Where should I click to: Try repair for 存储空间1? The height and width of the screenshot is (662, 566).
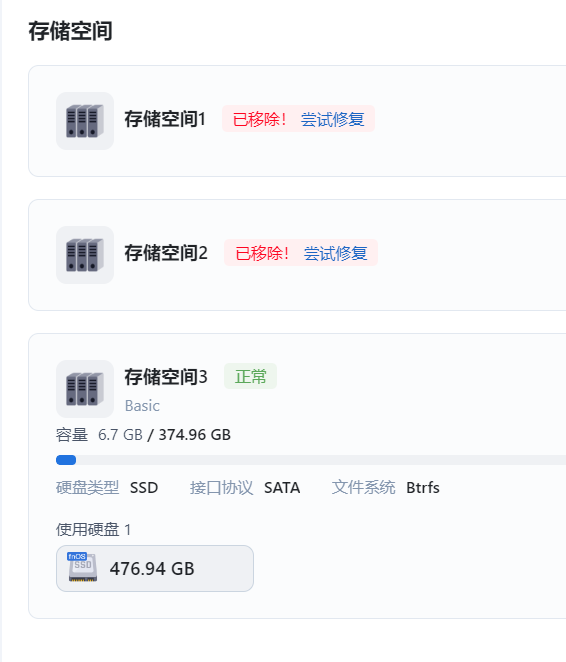click(333, 119)
